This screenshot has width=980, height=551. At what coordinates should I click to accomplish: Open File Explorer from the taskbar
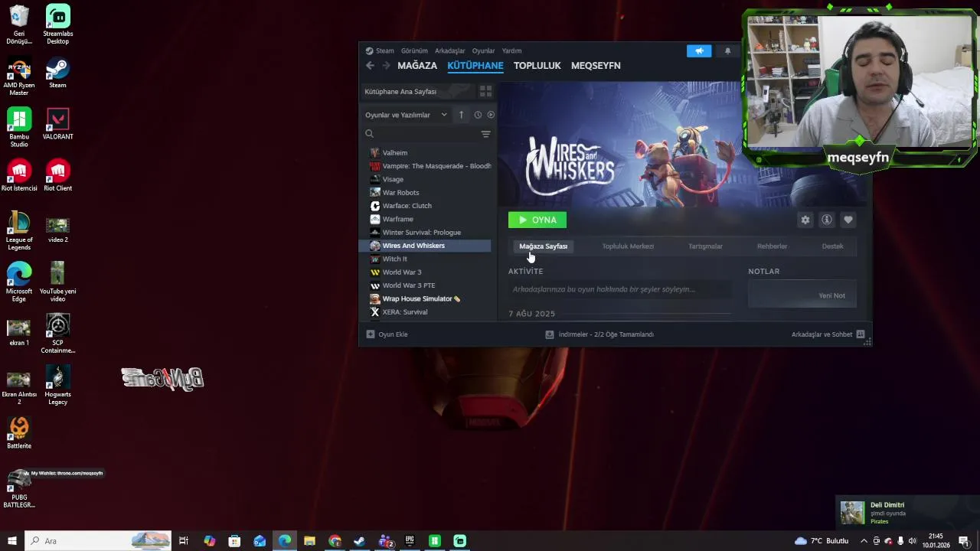coord(309,541)
